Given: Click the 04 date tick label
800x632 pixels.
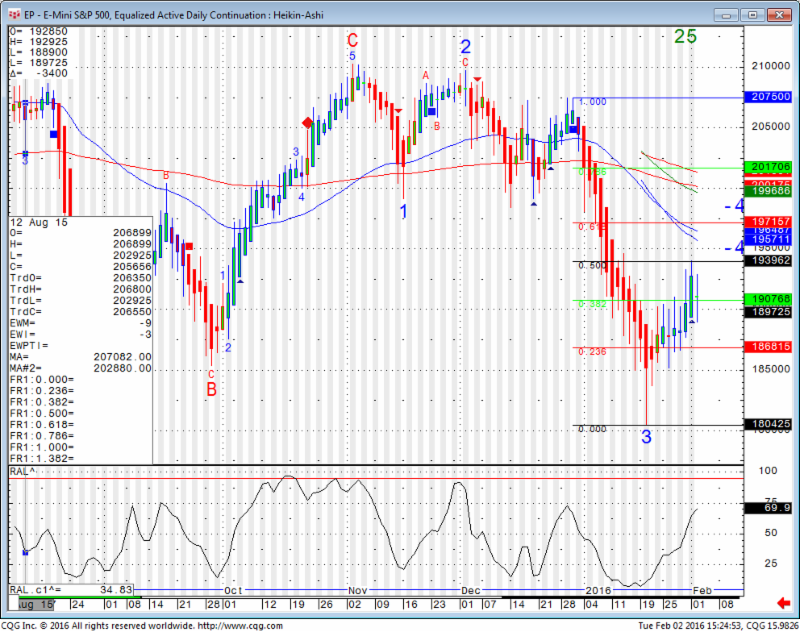Looking at the screenshot, I should (592, 604).
